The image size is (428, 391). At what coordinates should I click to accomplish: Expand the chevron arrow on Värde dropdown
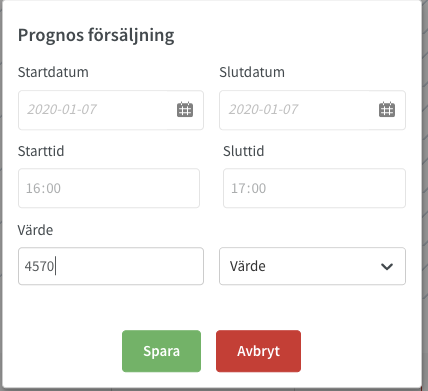click(387, 266)
